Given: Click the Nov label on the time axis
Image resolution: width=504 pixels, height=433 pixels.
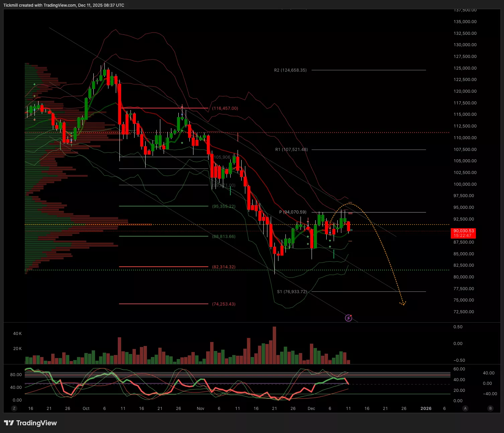Looking at the screenshot, I should coord(200,408).
